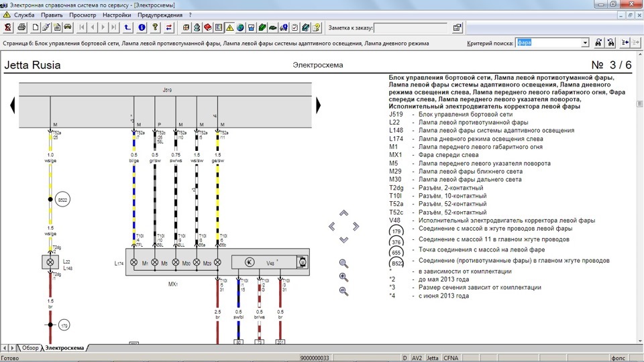Open the Просмотр menu
The image size is (644, 362).
point(83,15)
